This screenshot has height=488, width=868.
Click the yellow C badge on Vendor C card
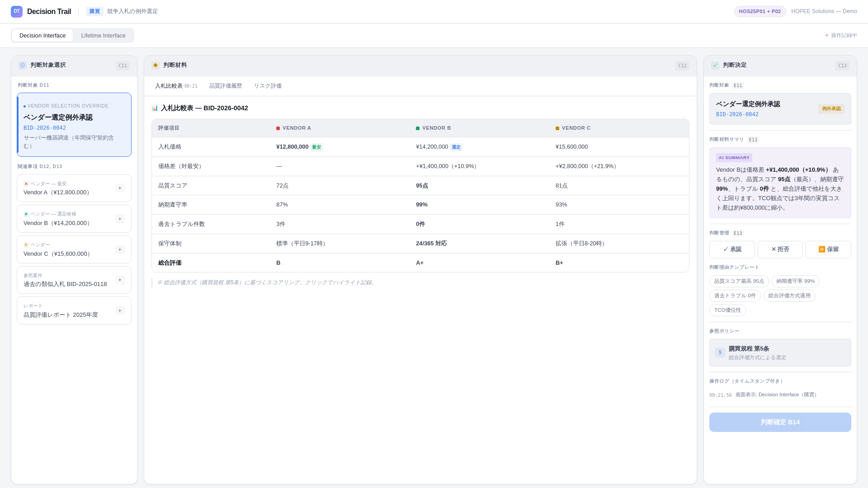(x=26, y=245)
